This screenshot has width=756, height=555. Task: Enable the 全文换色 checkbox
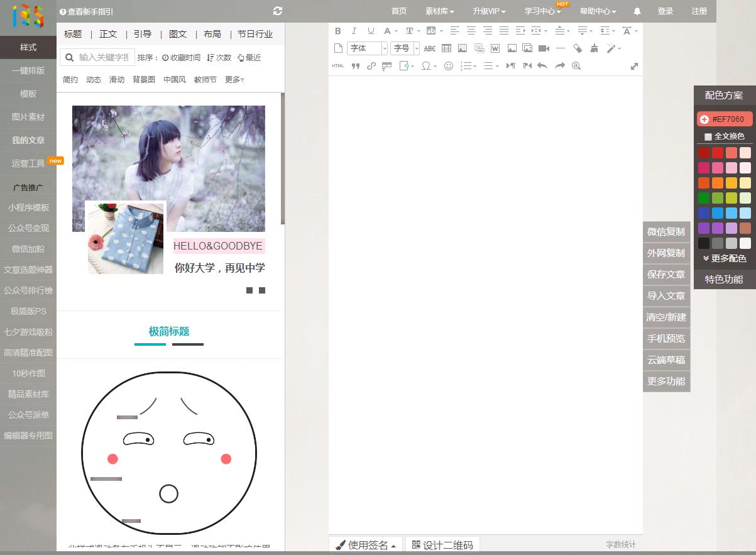[708, 136]
